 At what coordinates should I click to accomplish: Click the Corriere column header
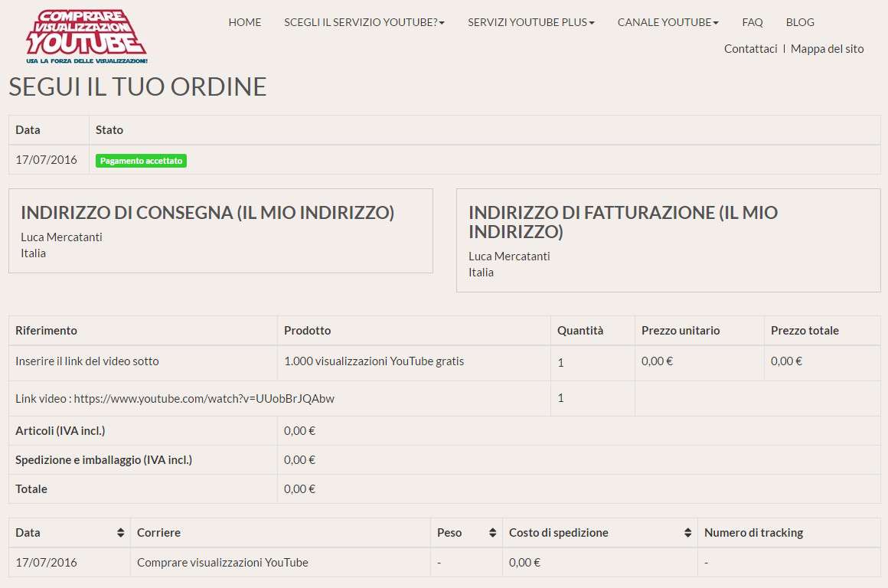point(158,532)
